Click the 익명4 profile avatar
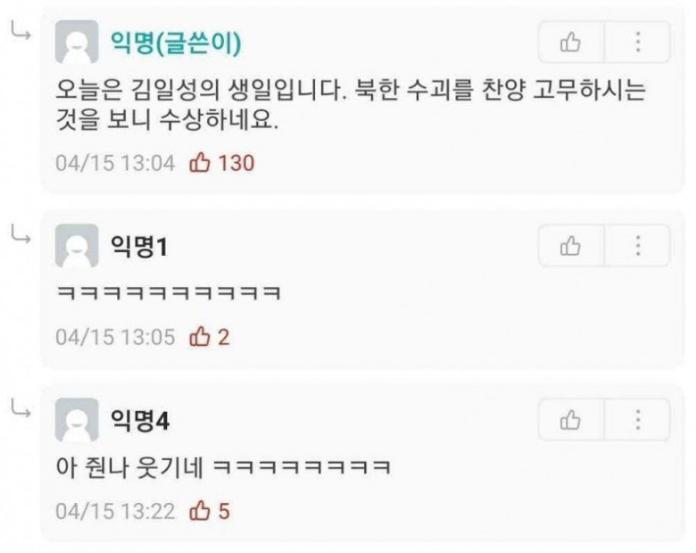 (x=77, y=420)
